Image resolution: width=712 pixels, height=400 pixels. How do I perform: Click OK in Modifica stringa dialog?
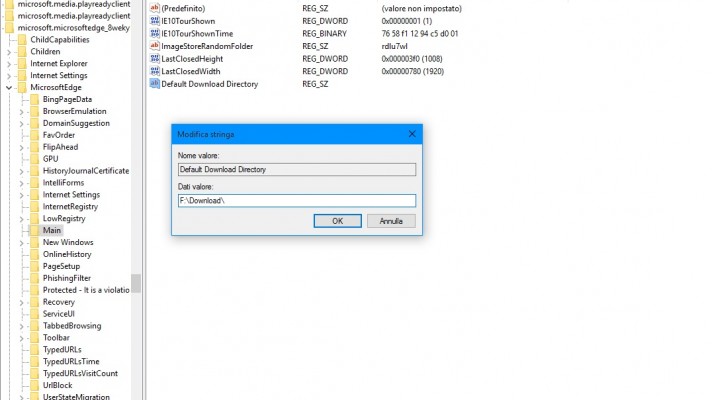click(337, 221)
